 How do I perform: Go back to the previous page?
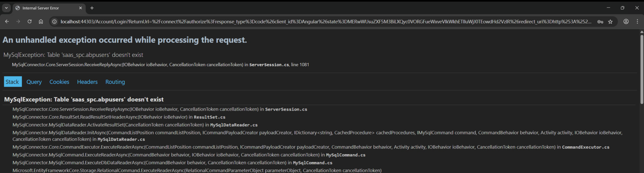(x=7, y=21)
